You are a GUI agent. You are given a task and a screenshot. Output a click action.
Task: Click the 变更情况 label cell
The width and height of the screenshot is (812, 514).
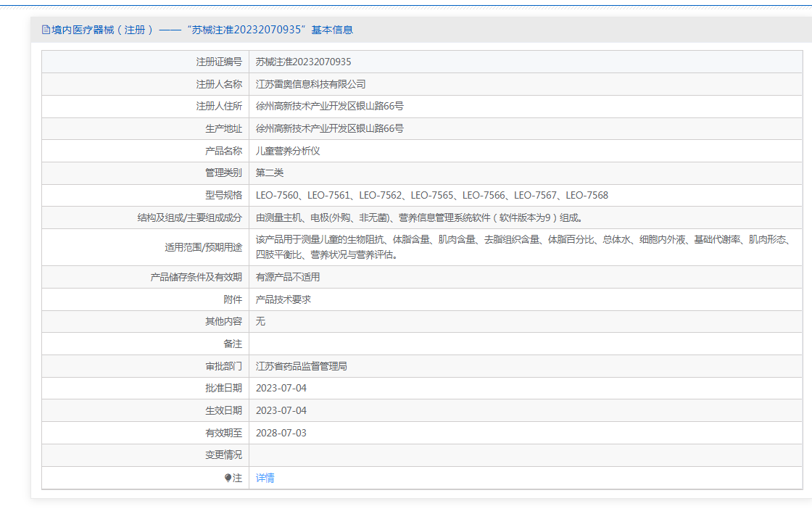coord(146,455)
